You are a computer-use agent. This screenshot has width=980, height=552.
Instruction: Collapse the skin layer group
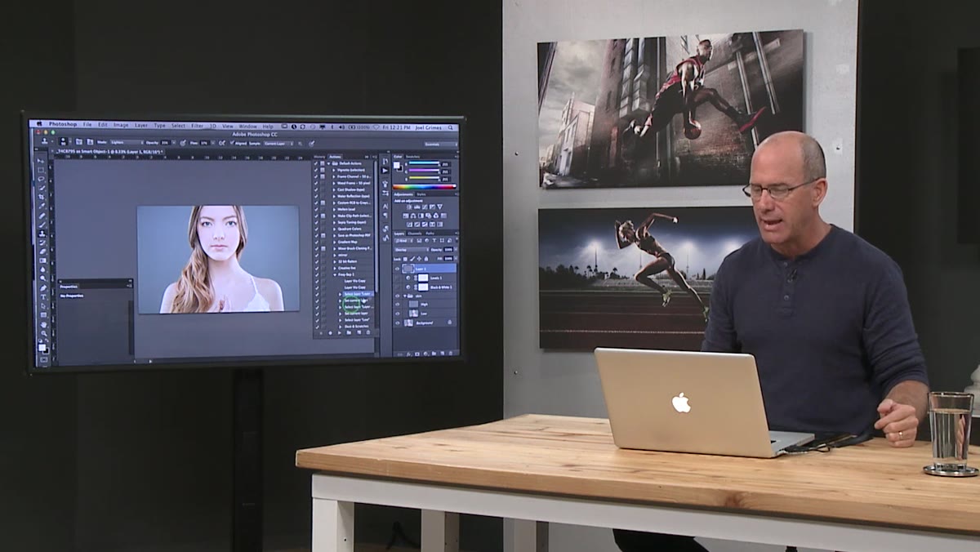tap(404, 296)
